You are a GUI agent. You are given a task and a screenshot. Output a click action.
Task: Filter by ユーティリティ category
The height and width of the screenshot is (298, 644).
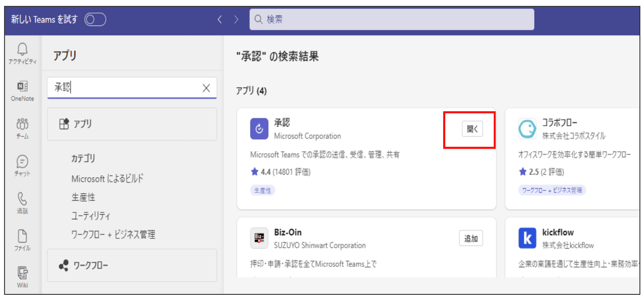point(91,216)
